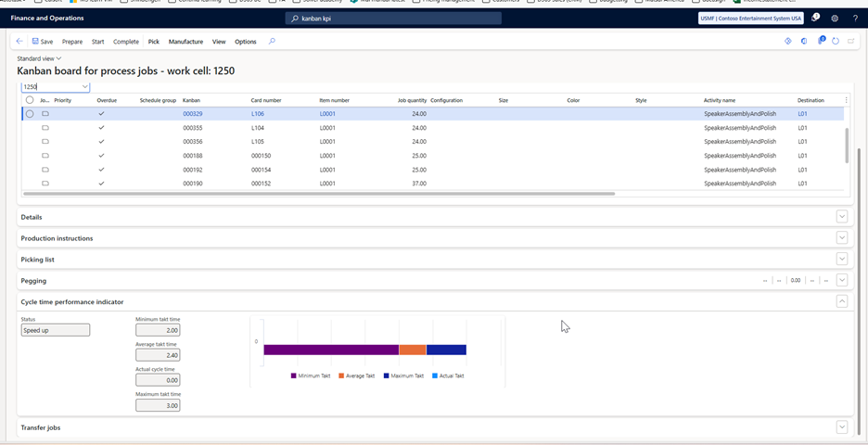Toggle select-all circle in grid header
The image size is (868, 445).
click(30, 100)
